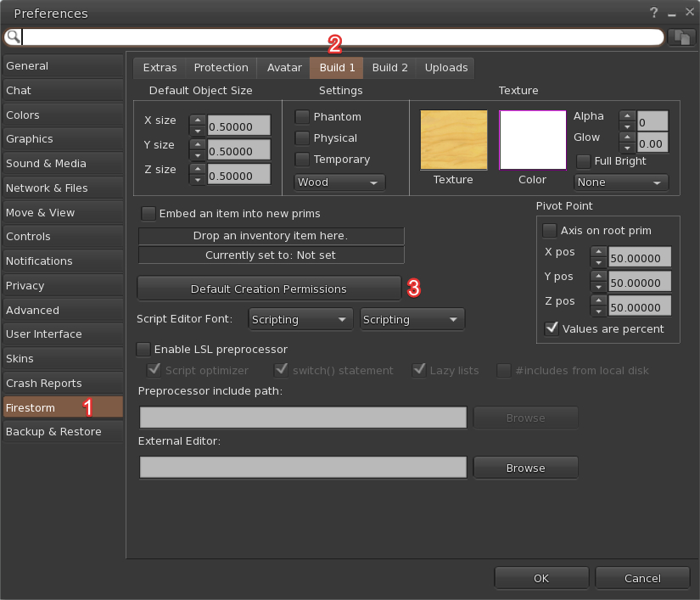Click the Default Creation Permissions button

pos(268,289)
